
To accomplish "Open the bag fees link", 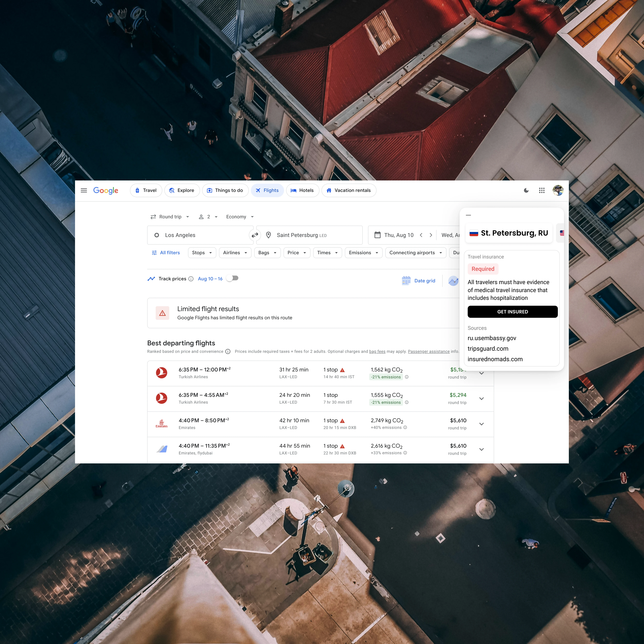I will coord(377,351).
